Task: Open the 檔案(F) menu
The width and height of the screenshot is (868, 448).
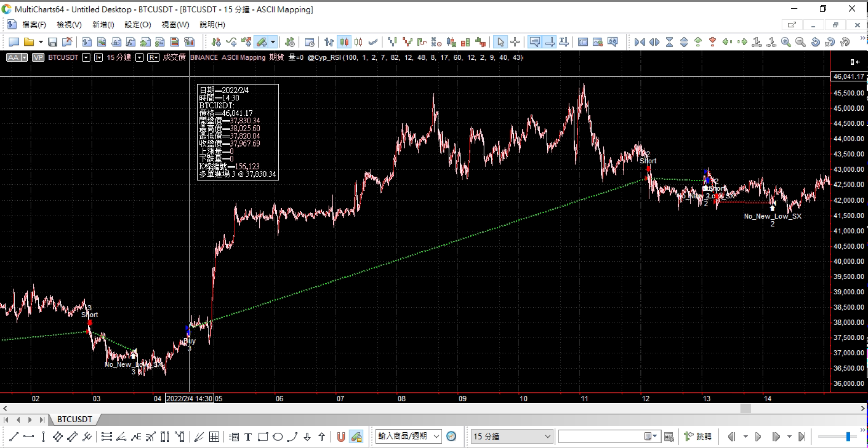Action: [x=34, y=25]
